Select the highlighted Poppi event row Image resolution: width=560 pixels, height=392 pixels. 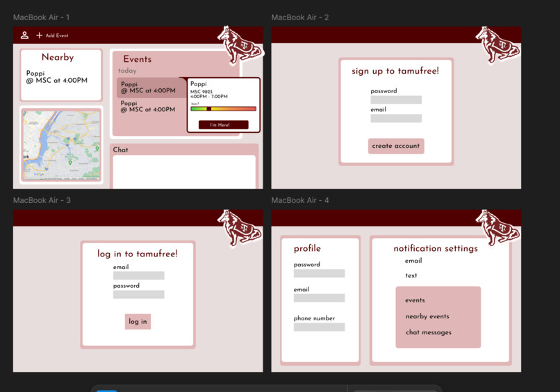(x=151, y=88)
